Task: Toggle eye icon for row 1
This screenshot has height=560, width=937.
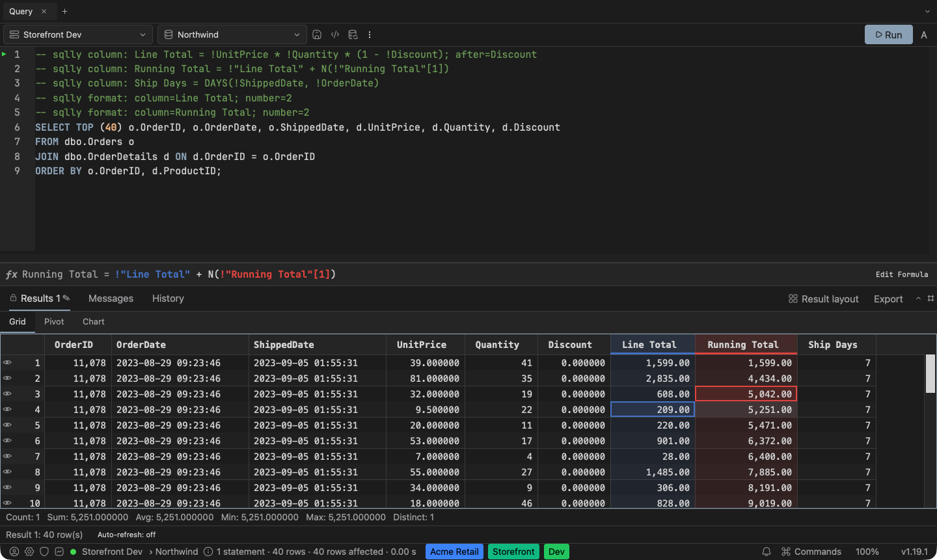Action: coord(7,362)
